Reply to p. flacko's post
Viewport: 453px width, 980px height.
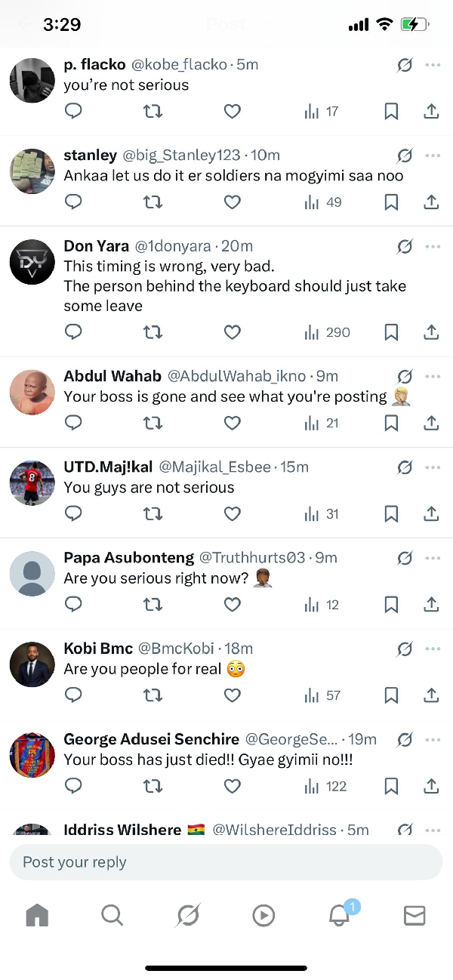[73, 112]
